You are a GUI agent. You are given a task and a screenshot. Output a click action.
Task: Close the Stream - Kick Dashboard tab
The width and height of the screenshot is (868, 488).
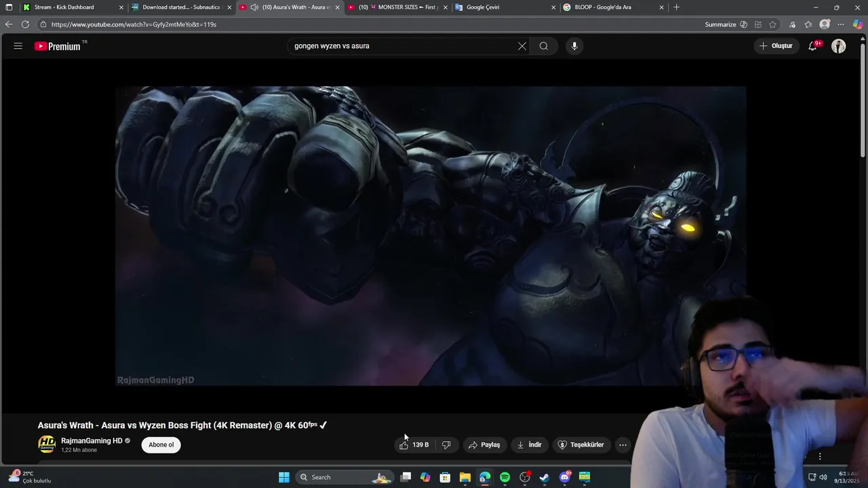pos(121,7)
